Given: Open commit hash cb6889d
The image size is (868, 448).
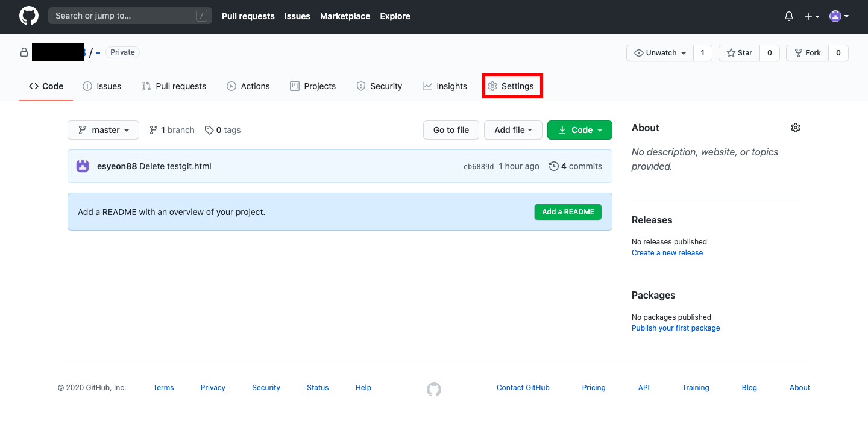Looking at the screenshot, I should pyautogui.click(x=479, y=167).
